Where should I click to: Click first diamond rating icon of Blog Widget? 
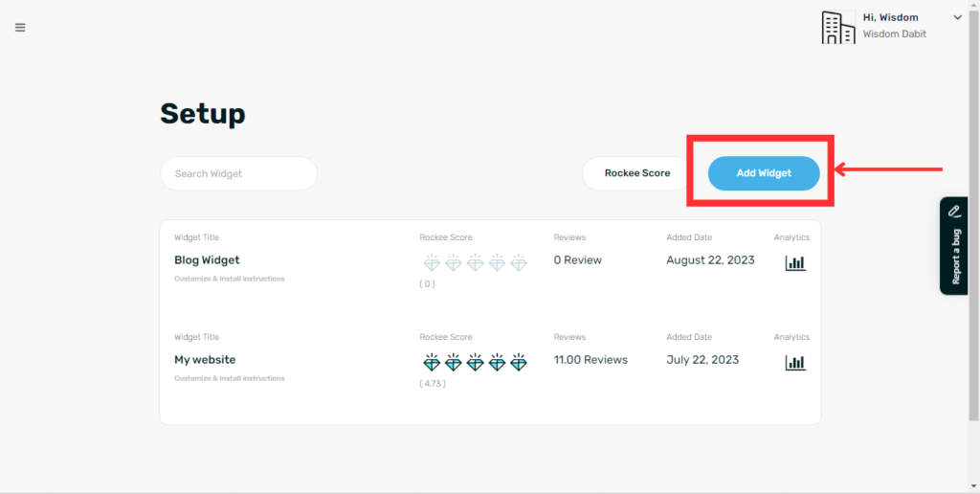(x=432, y=262)
